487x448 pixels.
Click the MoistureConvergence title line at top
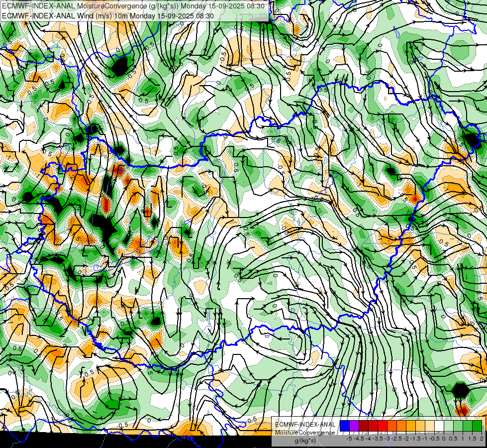coord(133,6)
